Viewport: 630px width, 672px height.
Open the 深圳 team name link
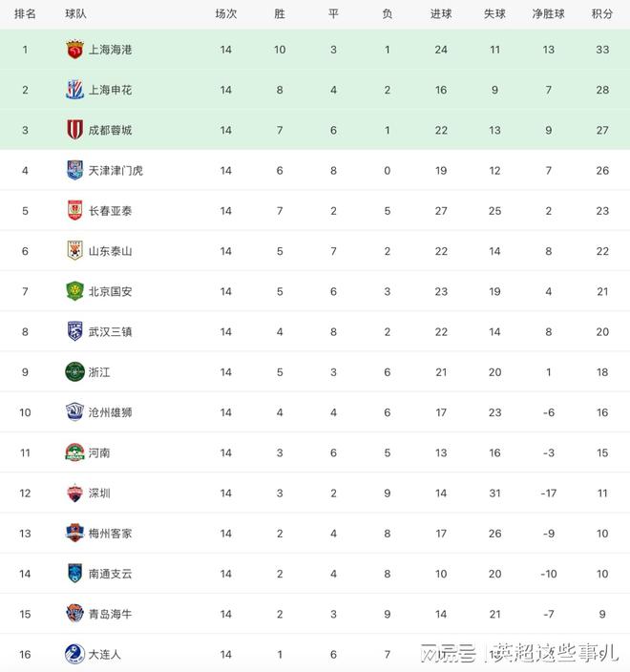(99, 493)
